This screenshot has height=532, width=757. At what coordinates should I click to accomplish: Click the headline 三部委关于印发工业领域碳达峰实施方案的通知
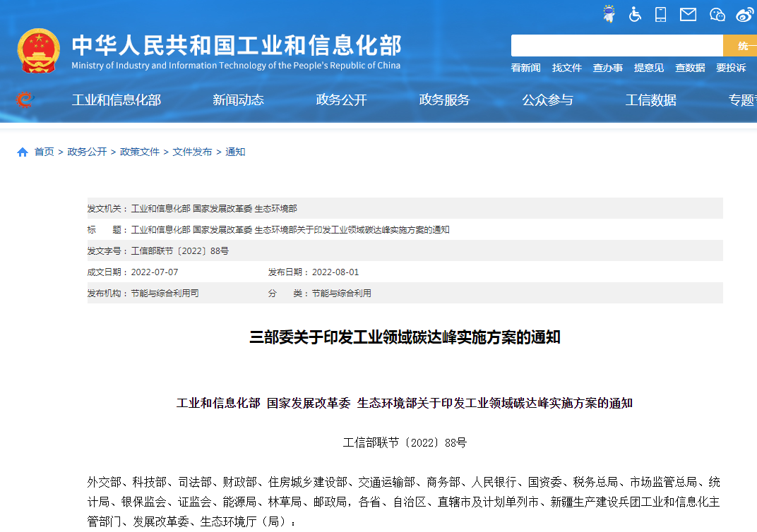point(405,337)
